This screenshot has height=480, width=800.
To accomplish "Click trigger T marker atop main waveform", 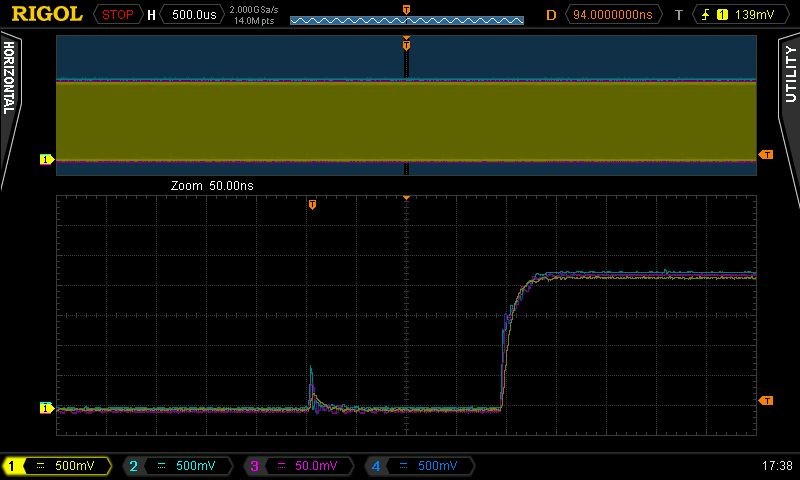I will [x=406, y=45].
